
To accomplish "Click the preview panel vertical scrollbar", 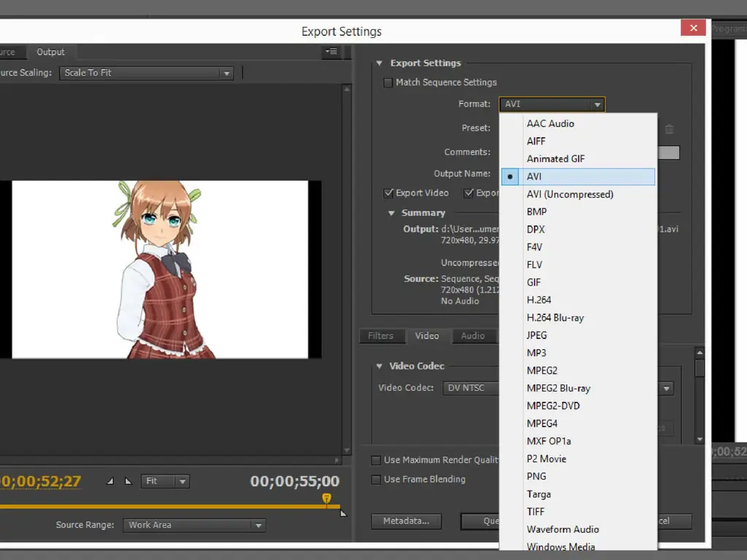I will (x=347, y=270).
